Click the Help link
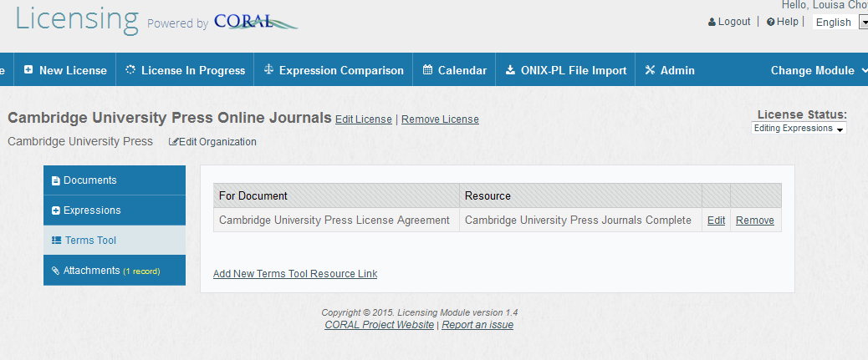The height and width of the screenshot is (360, 868). [787, 22]
